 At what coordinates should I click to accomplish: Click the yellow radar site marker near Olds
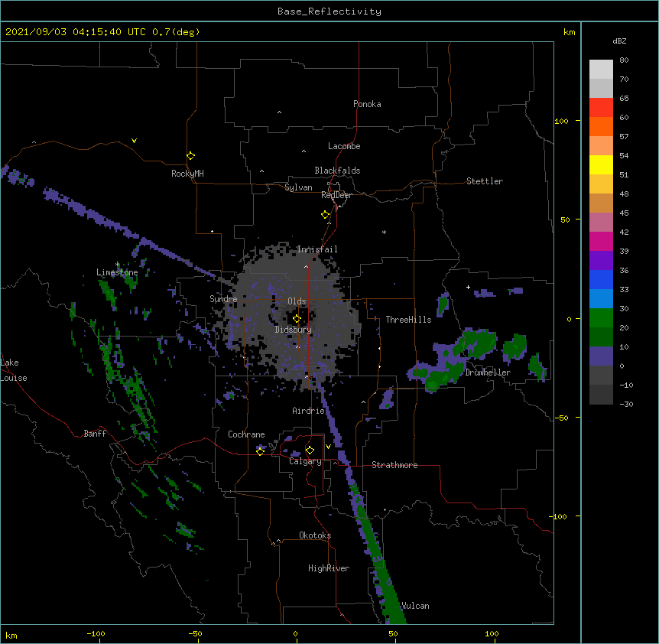(x=297, y=319)
